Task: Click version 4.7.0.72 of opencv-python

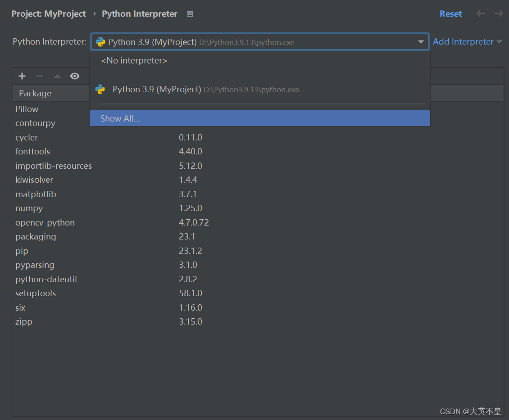Action: pyautogui.click(x=194, y=222)
